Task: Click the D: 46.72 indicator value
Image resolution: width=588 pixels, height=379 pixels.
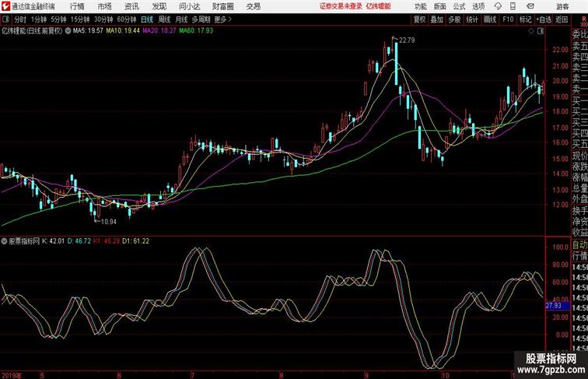Action: click(x=79, y=241)
